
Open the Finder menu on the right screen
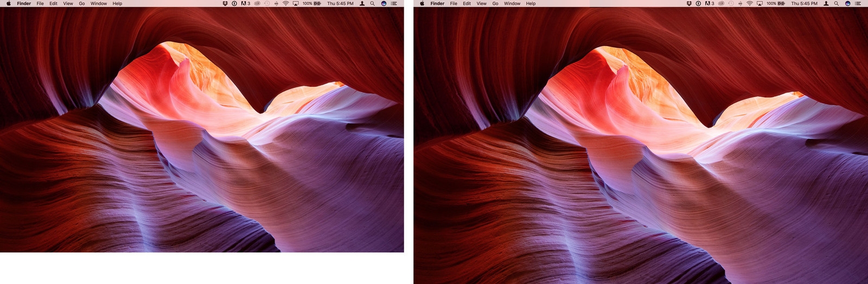click(x=437, y=3)
